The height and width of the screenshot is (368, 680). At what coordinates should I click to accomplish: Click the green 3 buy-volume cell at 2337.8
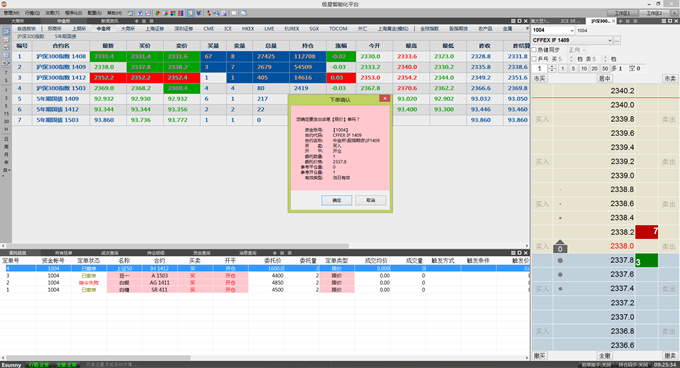pos(647,260)
